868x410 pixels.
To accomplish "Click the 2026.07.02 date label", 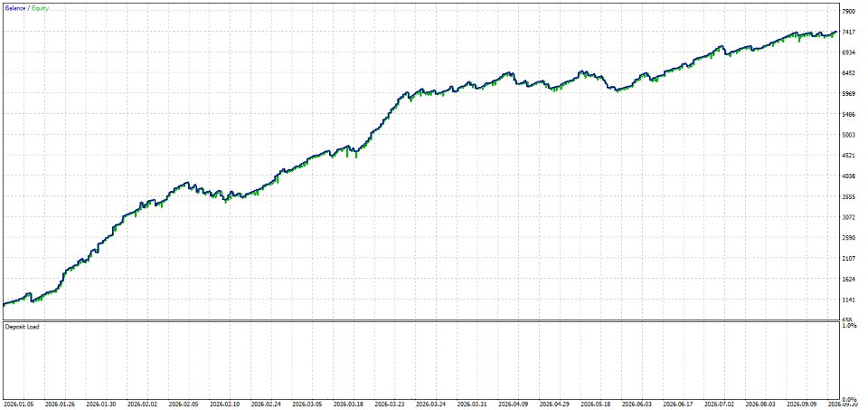I will tap(720, 405).
